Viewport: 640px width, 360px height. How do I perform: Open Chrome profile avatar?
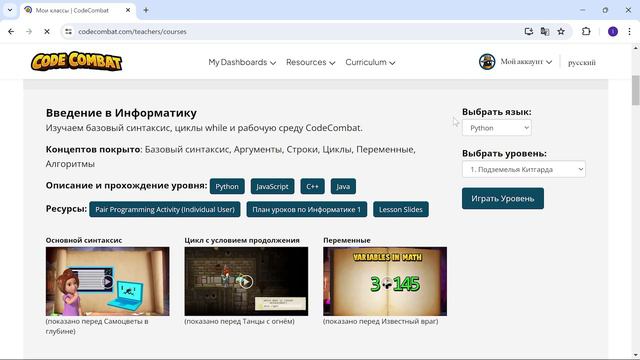[613, 31]
